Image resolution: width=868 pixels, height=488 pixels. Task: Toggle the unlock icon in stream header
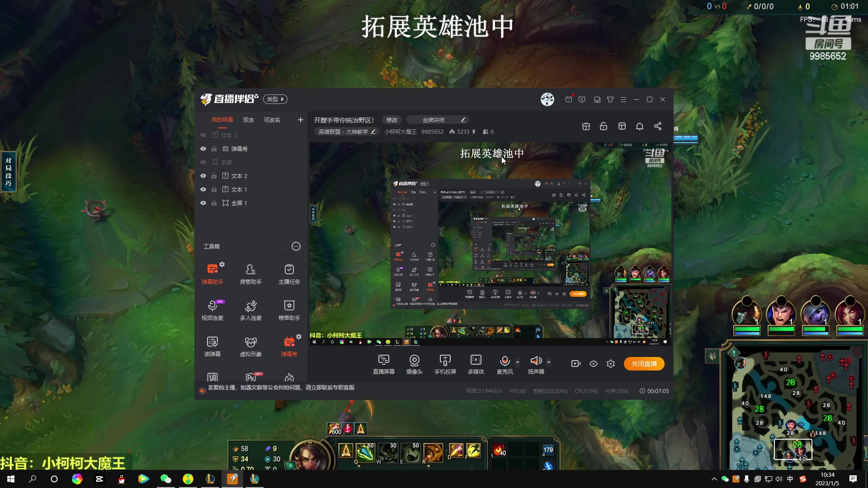(604, 126)
